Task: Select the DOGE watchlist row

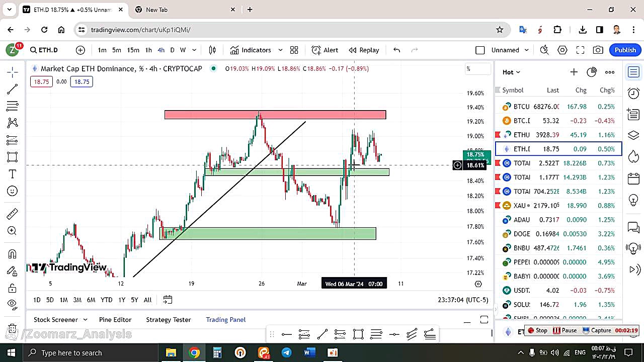Action: pyautogui.click(x=558, y=233)
